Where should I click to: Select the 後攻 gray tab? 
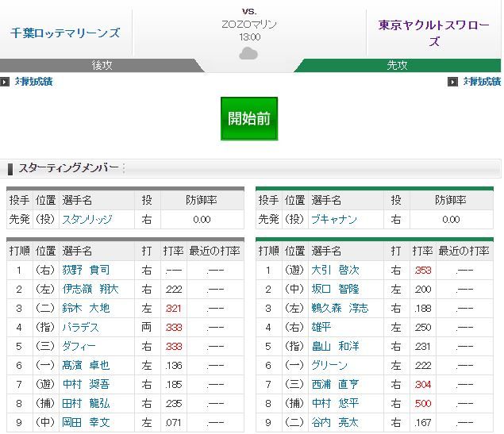click(x=102, y=65)
